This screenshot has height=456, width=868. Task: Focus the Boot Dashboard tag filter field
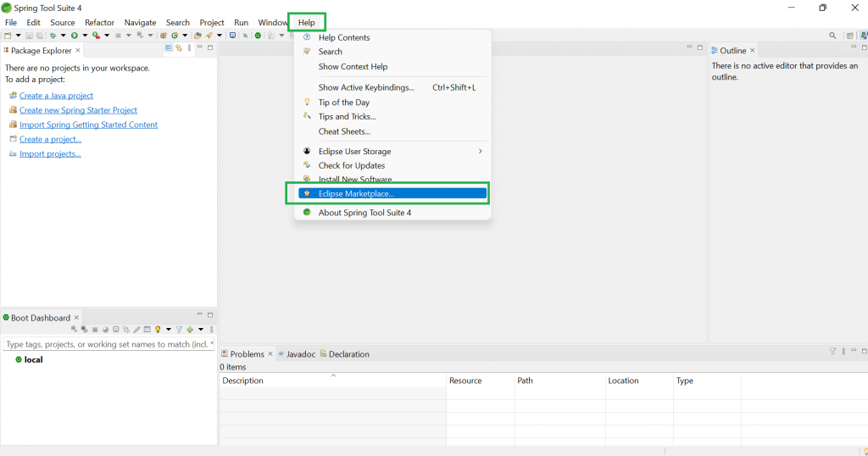(x=108, y=344)
